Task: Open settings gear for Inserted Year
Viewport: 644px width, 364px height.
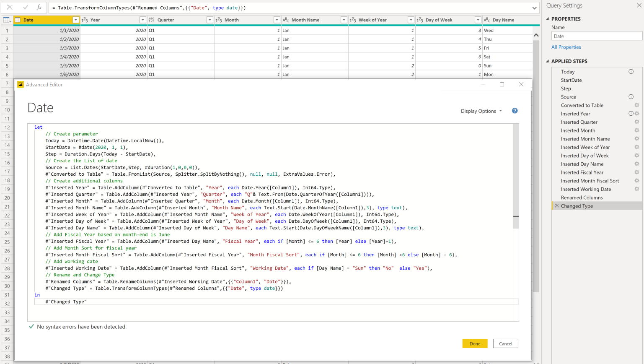Action: [637, 114]
